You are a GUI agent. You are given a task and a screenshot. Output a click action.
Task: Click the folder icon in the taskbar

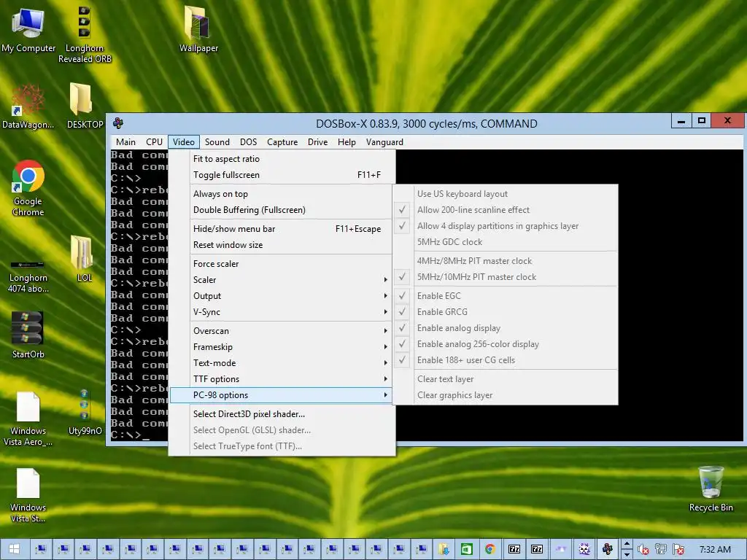click(x=444, y=549)
